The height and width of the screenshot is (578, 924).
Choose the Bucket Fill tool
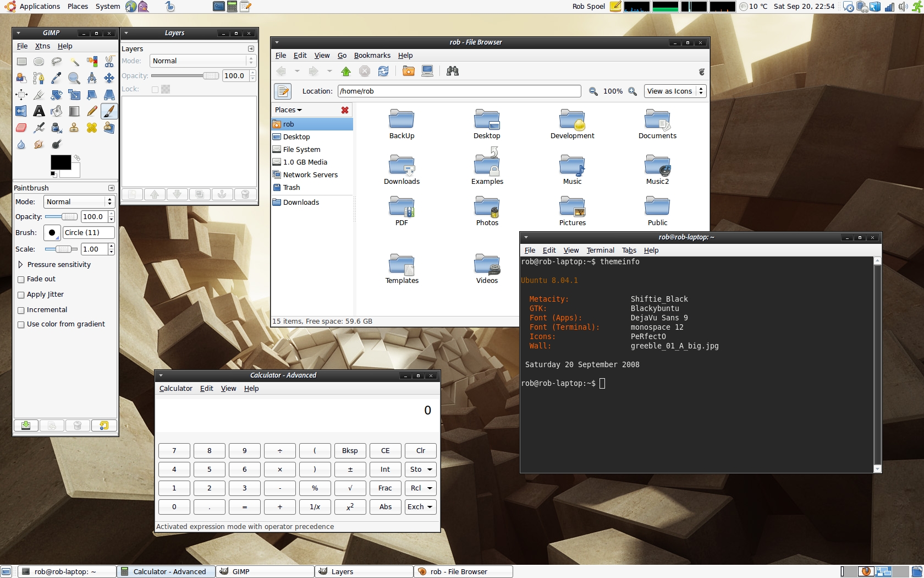(56, 111)
